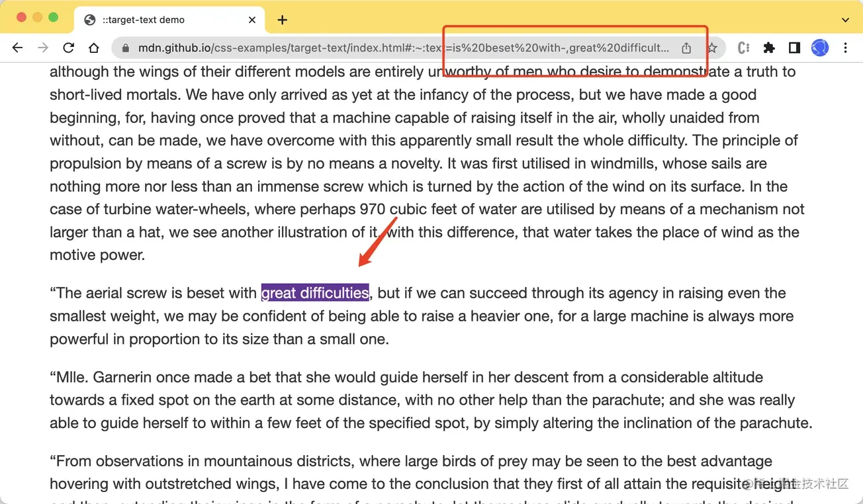Image resolution: width=863 pixels, height=504 pixels.
Task: Click the green fullscreen window button
Action: click(54, 17)
